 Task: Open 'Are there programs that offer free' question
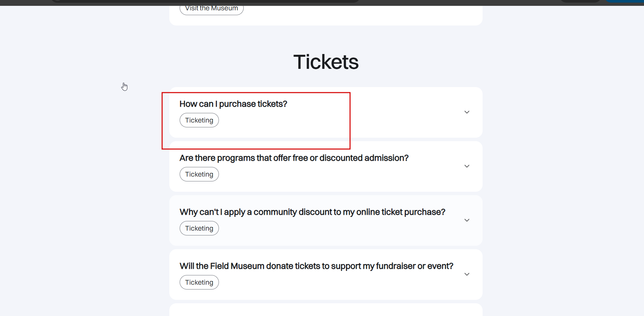coord(294,158)
